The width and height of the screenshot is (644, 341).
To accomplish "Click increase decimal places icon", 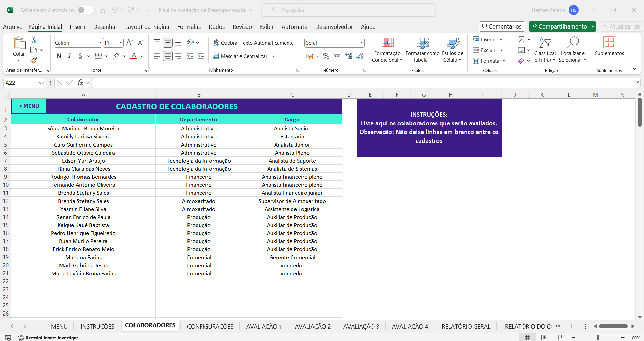I will click(349, 56).
